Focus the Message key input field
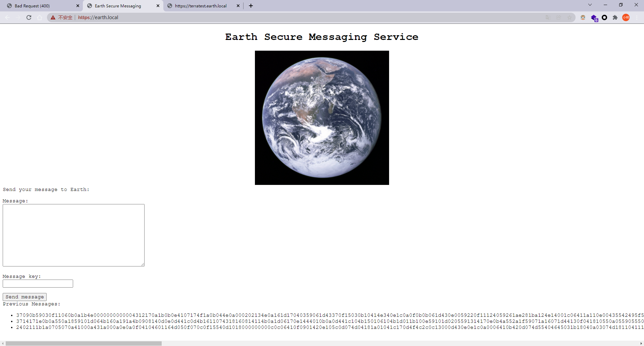Image resolution: width=644 pixels, height=346 pixels. coord(38,284)
